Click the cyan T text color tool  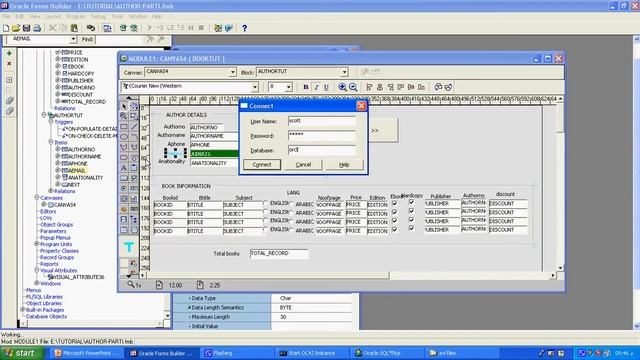click(129, 247)
